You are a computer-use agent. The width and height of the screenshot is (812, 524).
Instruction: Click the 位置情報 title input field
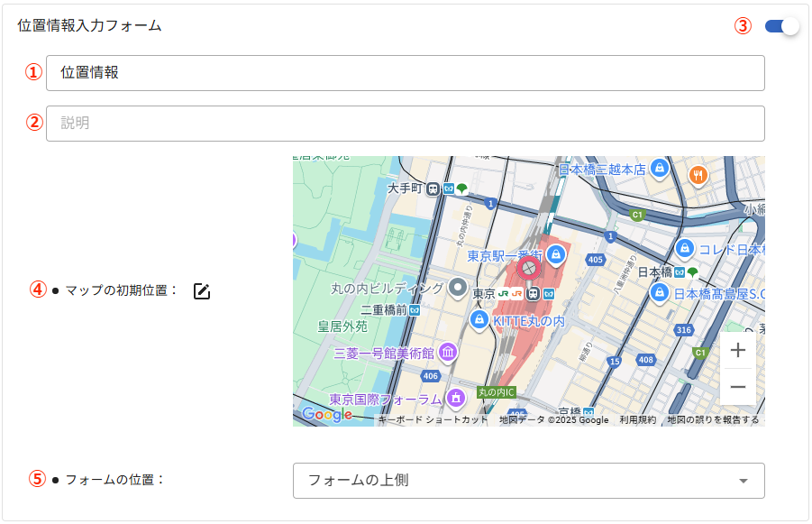tap(406, 73)
